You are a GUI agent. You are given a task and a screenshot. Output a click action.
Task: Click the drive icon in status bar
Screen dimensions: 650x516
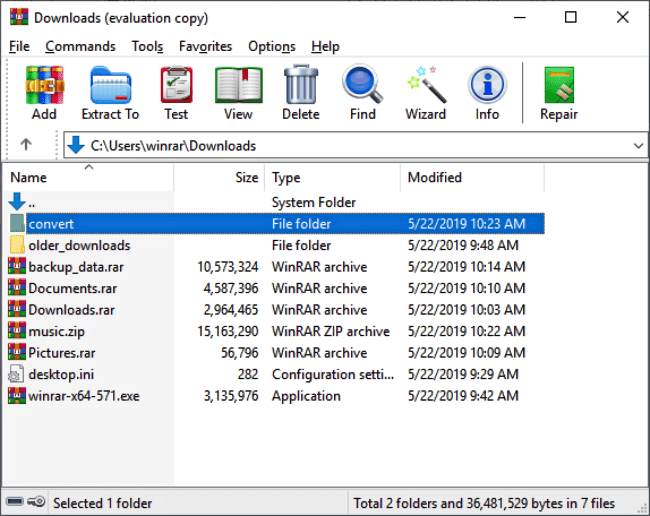click(x=15, y=502)
